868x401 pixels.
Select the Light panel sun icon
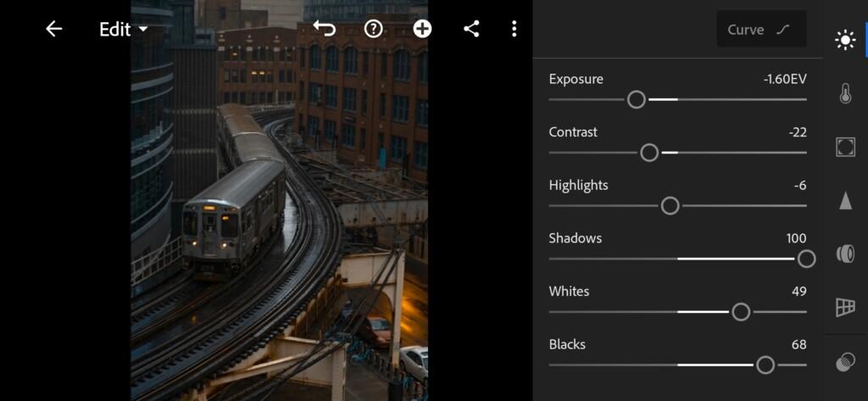click(845, 41)
